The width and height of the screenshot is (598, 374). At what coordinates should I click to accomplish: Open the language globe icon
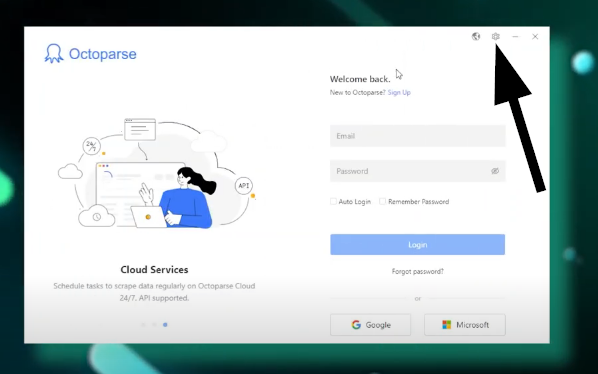(x=476, y=36)
